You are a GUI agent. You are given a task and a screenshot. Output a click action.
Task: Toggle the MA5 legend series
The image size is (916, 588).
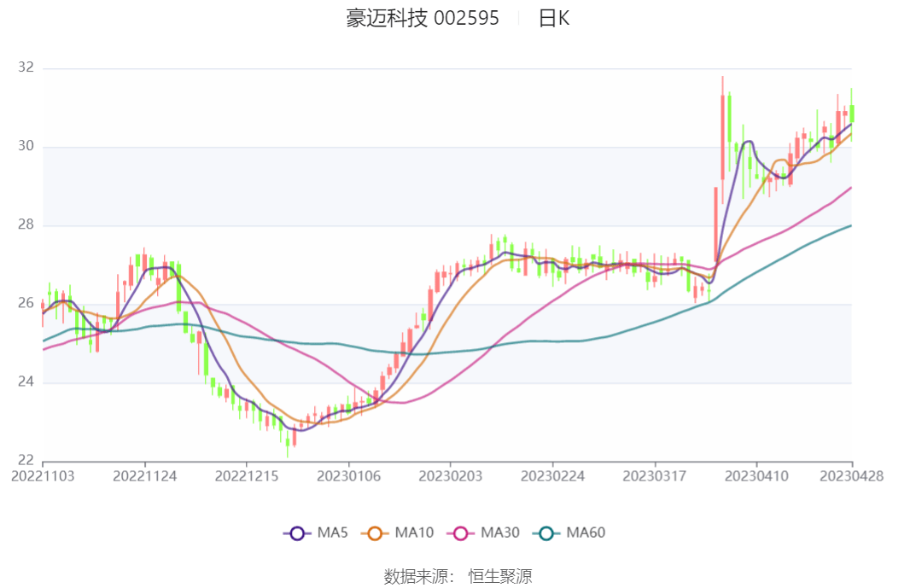[316, 533]
